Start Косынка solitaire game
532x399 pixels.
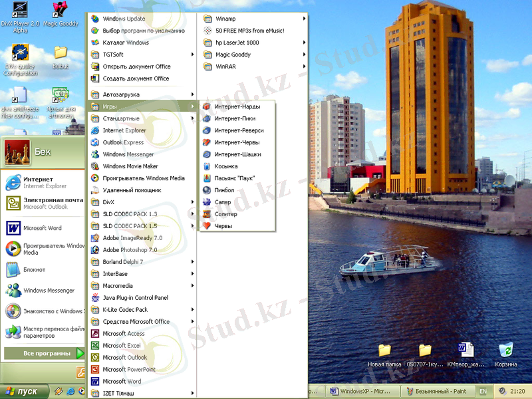225,166
